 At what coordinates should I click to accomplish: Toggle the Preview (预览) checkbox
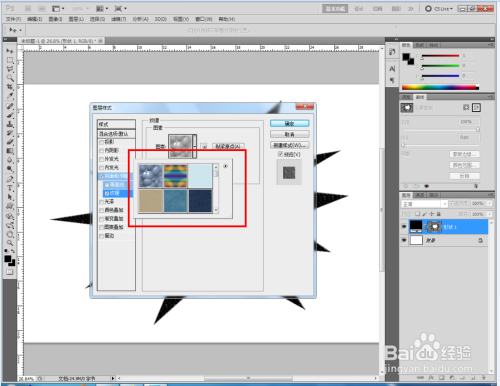(x=280, y=154)
